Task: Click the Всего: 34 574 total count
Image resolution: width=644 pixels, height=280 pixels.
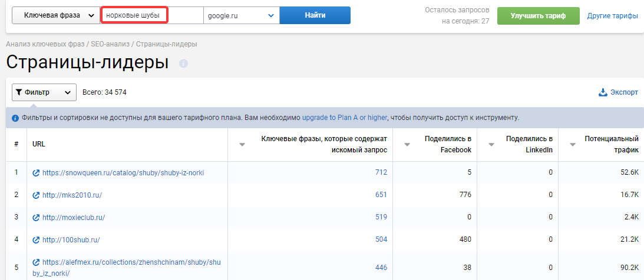Action: click(104, 92)
